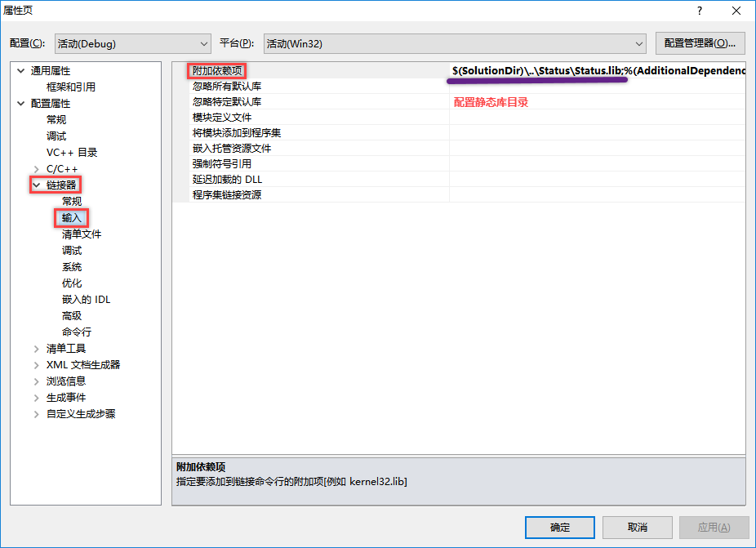This screenshot has height=548, width=756.
Task: Select the VC++ 目录 tree item
Action: pyautogui.click(x=72, y=153)
